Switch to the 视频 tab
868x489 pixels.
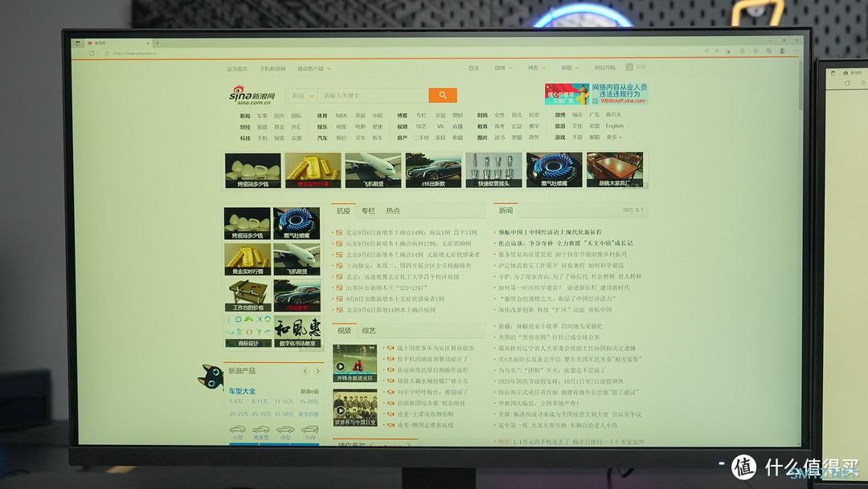[344, 330]
